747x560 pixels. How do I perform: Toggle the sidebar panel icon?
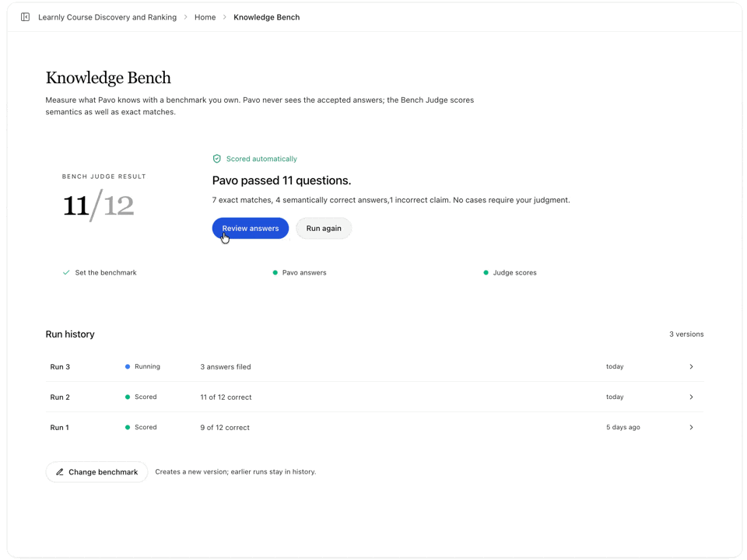[x=25, y=17]
